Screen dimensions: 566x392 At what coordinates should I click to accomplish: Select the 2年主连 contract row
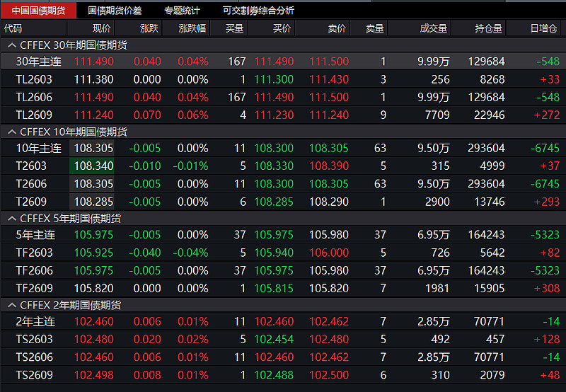point(283,321)
